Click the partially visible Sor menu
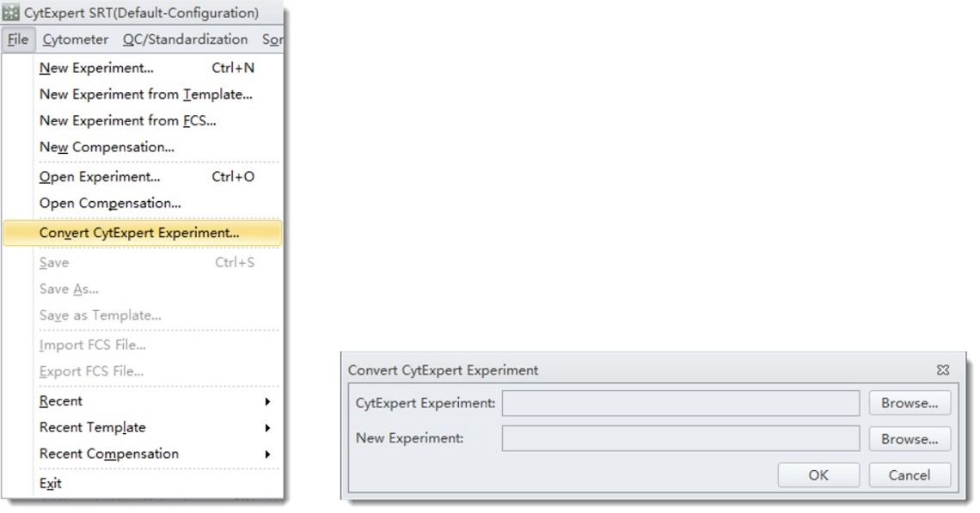Viewport: 980px width, 513px height. click(x=272, y=40)
